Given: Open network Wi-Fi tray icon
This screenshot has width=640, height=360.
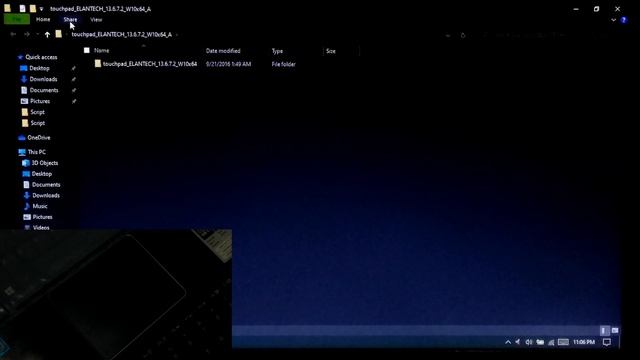Looking at the screenshot, I should tap(551, 342).
